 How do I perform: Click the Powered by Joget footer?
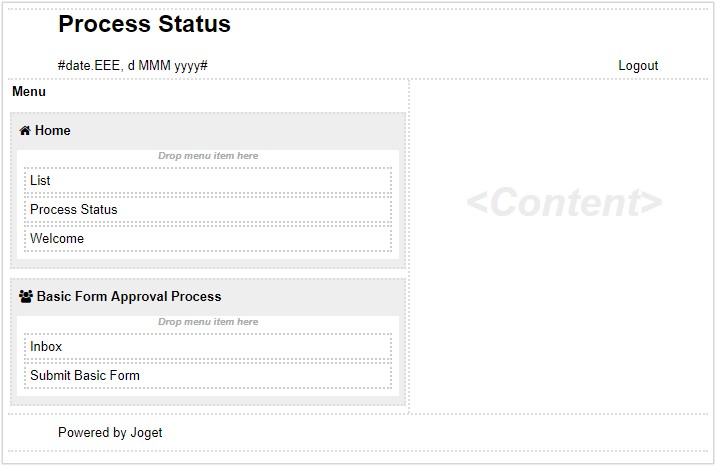tap(110, 433)
